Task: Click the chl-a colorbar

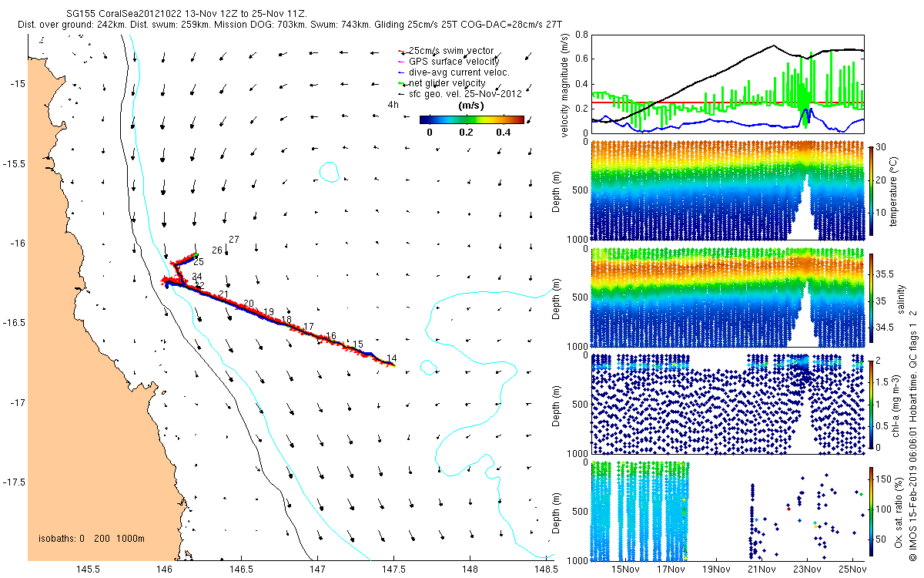Action: point(871,404)
